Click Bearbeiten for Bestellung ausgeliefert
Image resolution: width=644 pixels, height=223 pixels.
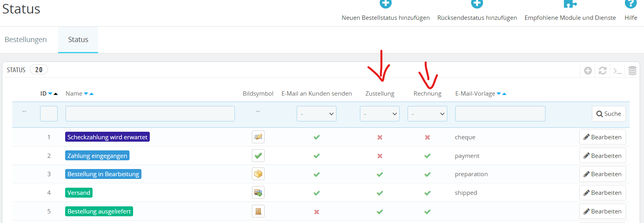(603, 211)
